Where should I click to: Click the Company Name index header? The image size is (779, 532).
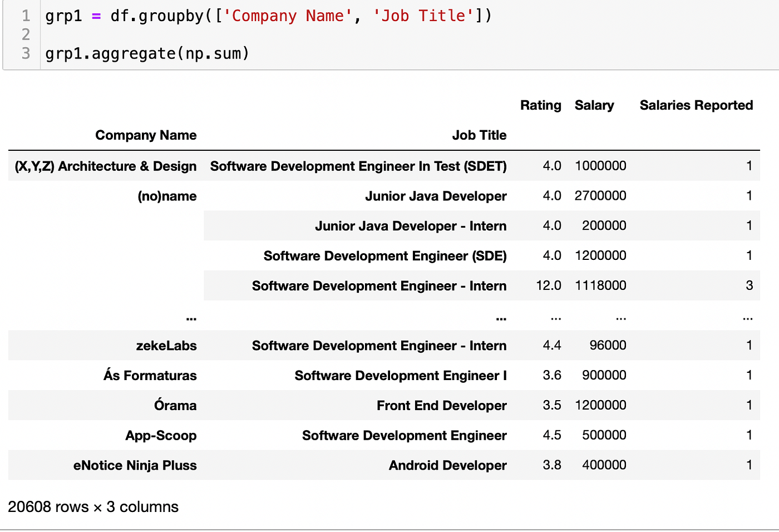coord(146,135)
